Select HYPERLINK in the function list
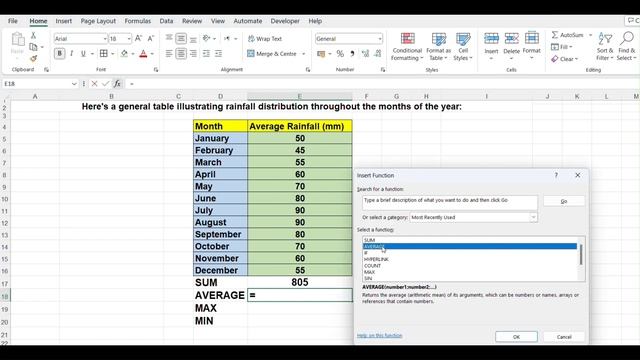The height and width of the screenshot is (360, 640). 376,259
